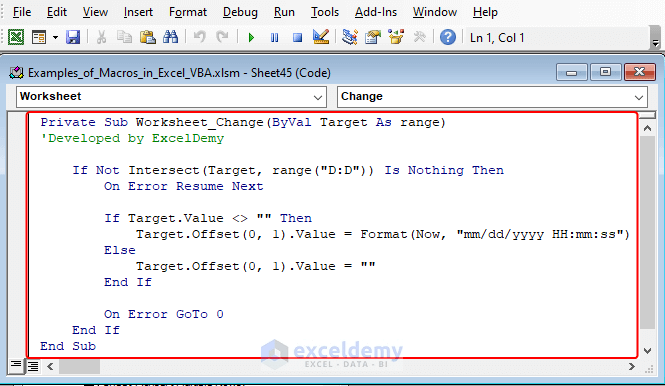Click the Redo arrow icon
665x386 pixels.
pos(222,37)
